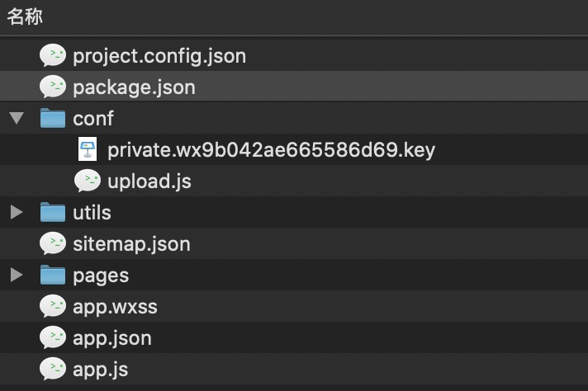Select the project.config.json filename text

click(159, 56)
